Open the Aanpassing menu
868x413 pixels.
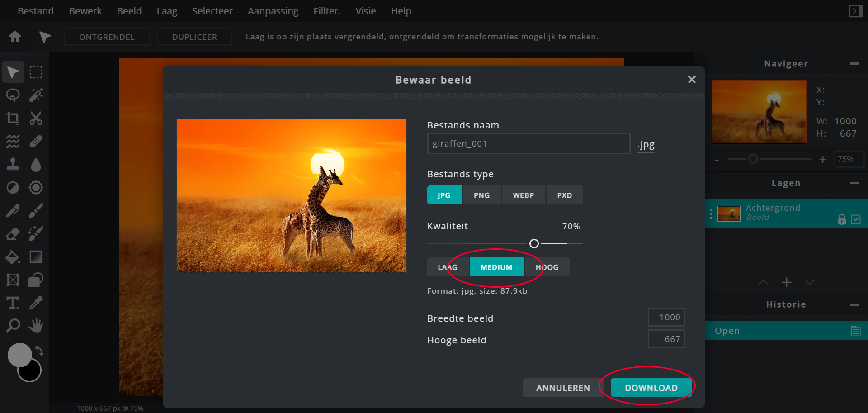(x=273, y=11)
